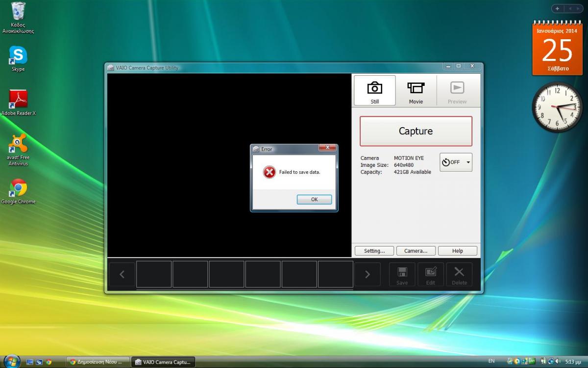588x368 pixels.
Task: Select the Recycle Bin desktop icon
Action: [18, 18]
